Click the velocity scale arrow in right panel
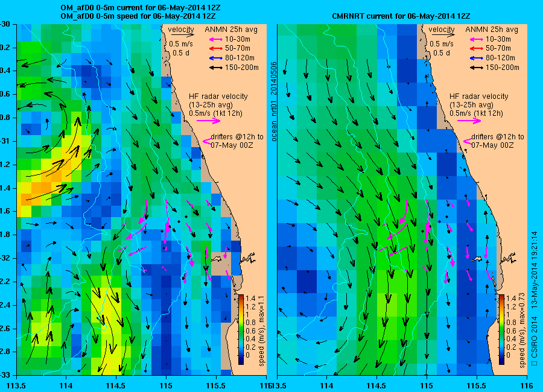This screenshot has height=392, width=543. [x=443, y=34]
